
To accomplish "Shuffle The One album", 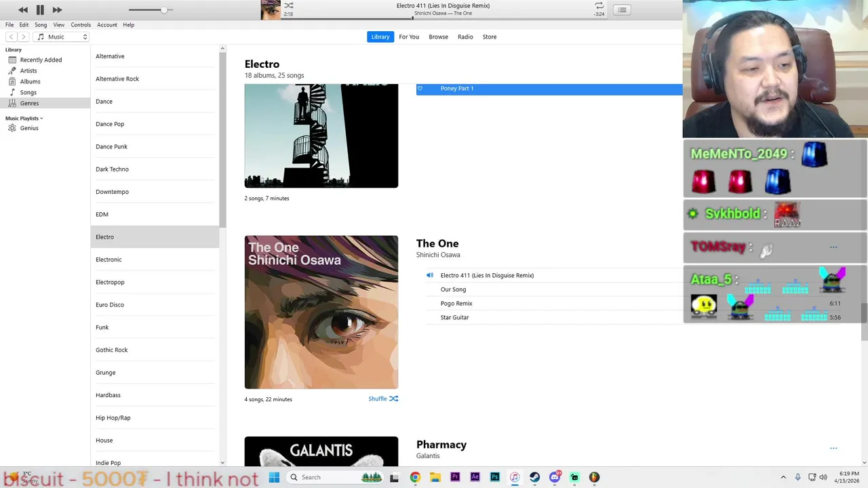I will point(383,399).
